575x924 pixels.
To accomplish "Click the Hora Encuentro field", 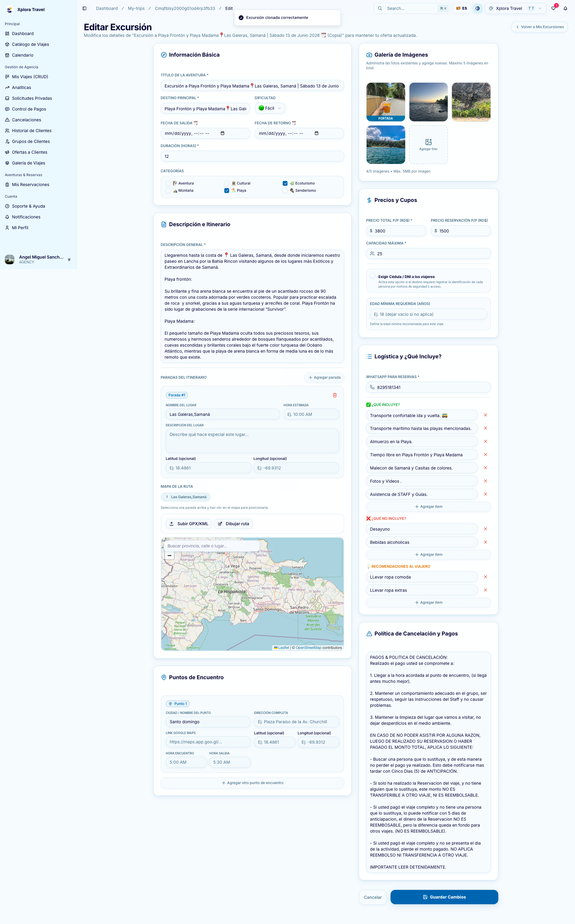I will coord(186,762).
